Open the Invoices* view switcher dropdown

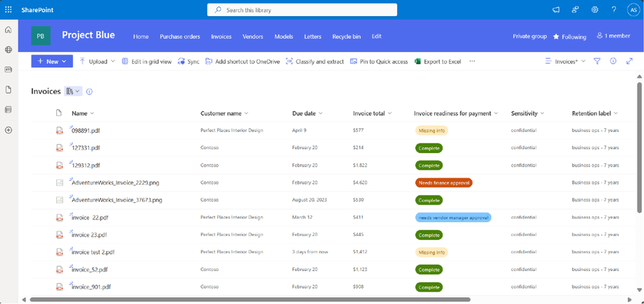[565, 61]
